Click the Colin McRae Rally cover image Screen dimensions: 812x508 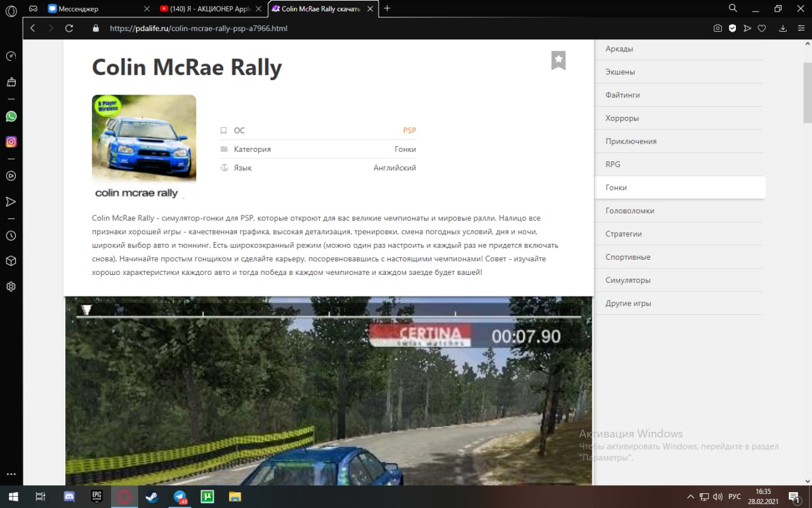[x=144, y=147]
